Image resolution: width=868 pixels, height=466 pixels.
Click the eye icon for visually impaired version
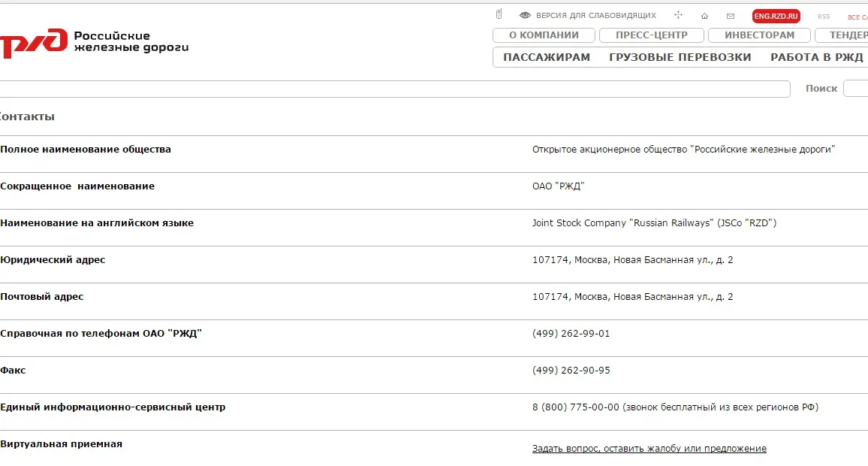coord(525,16)
